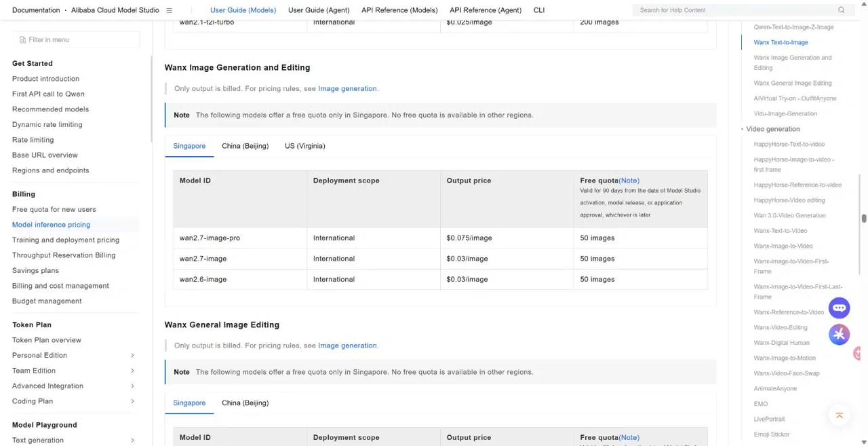Jump to AnimateAnyone section
Screen dimensions: 868x446
click(x=775, y=389)
